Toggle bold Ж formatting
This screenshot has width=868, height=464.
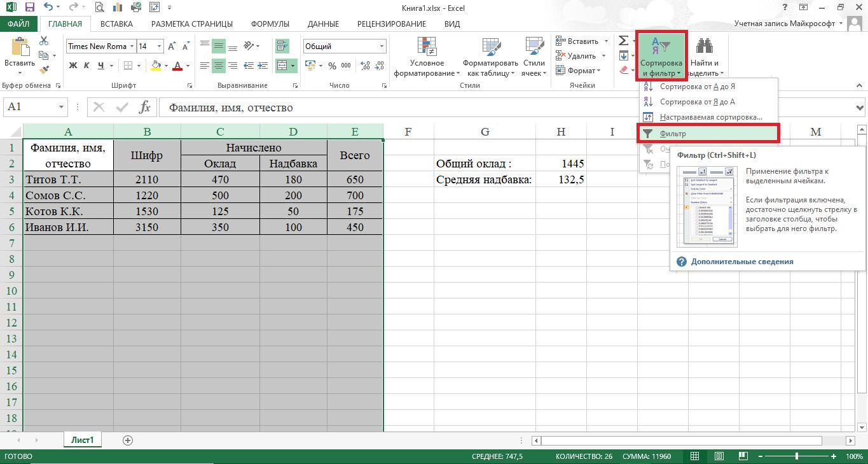coord(73,66)
